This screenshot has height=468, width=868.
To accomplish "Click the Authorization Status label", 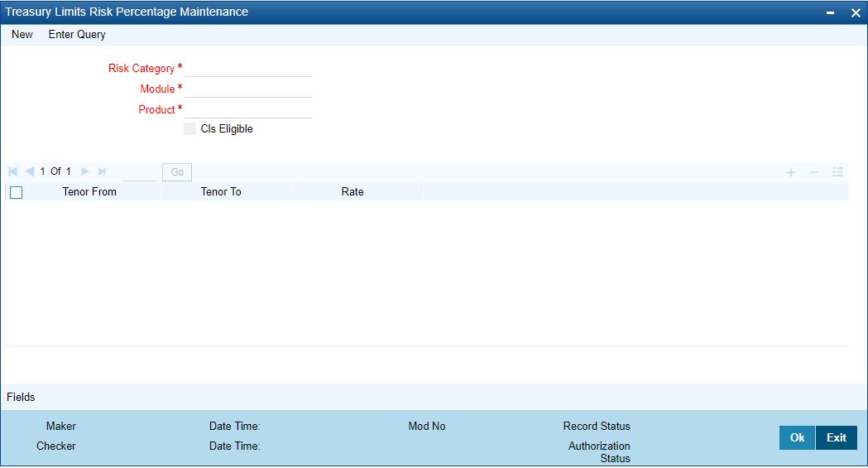I will tap(600, 452).
